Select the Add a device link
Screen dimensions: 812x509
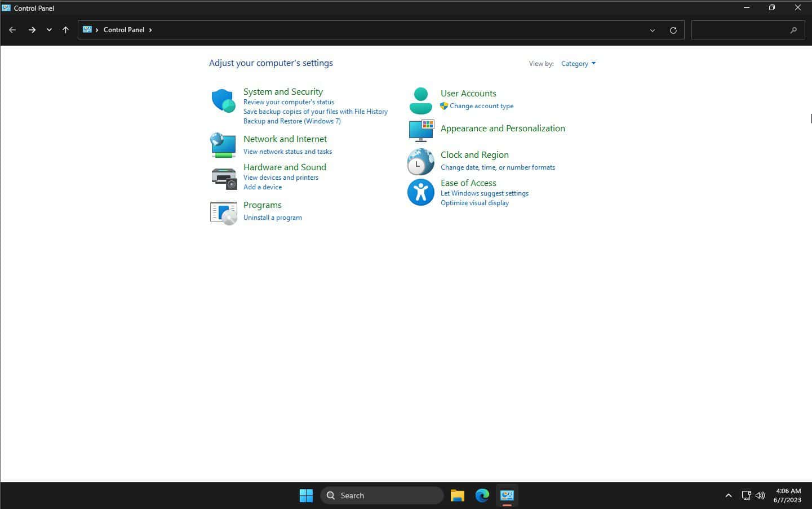(x=263, y=187)
